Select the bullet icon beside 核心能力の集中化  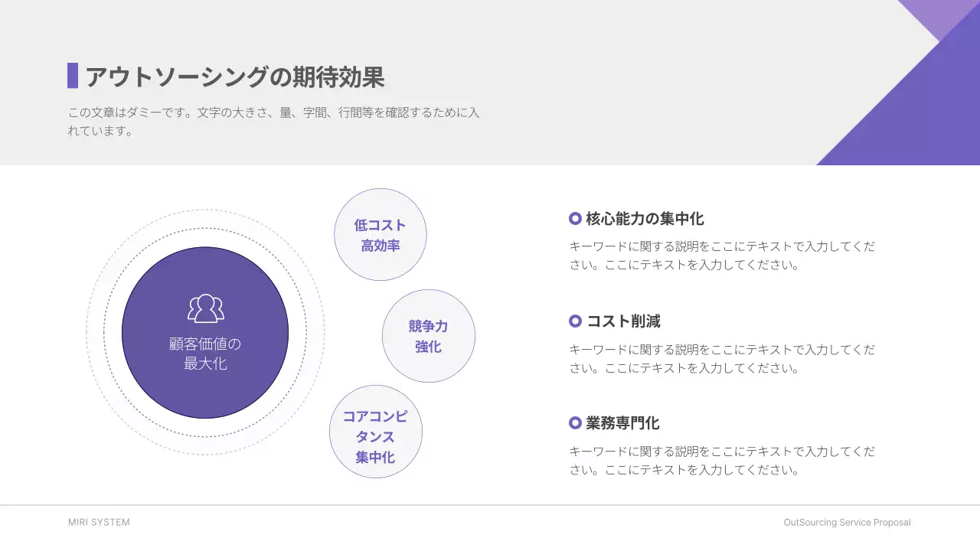pos(573,218)
